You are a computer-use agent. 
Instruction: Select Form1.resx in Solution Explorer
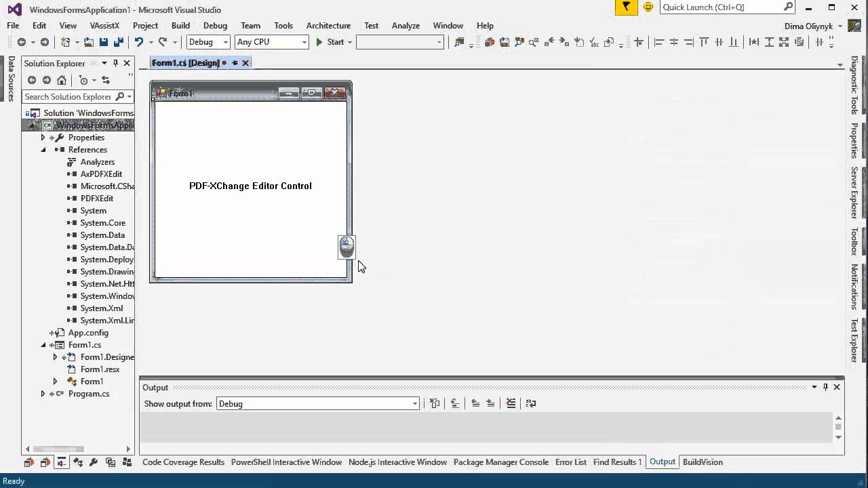[x=100, y=369]
